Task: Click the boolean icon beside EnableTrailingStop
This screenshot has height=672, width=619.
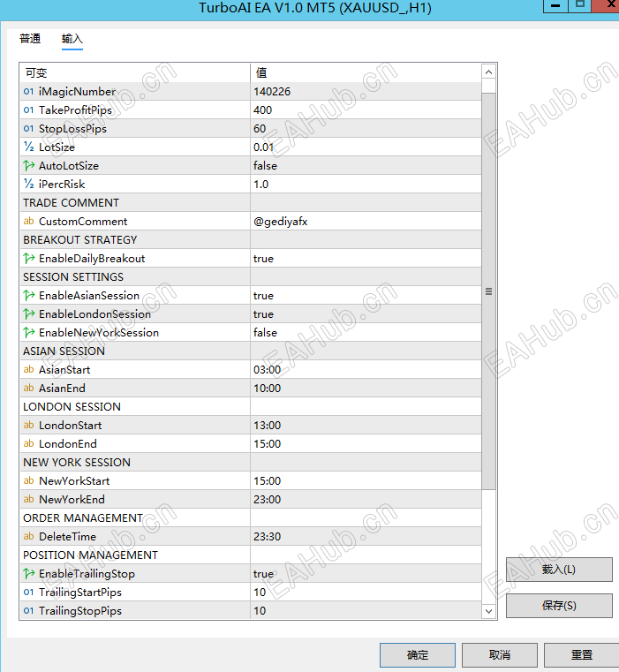Action: (29, 573)
